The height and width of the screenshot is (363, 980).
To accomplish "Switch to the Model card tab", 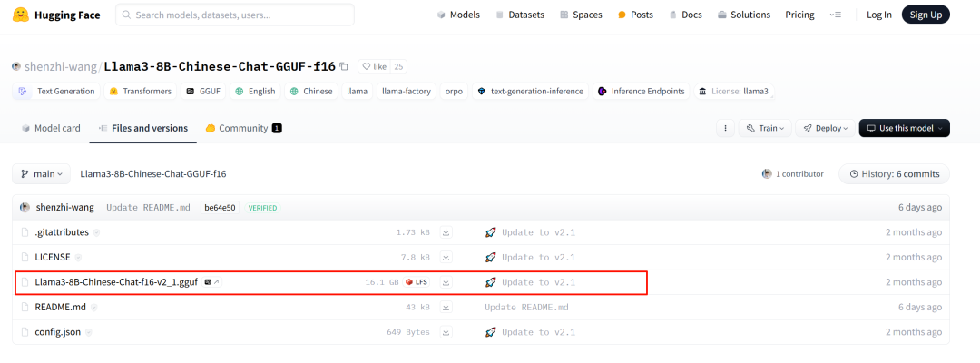I will click(51, 128).
